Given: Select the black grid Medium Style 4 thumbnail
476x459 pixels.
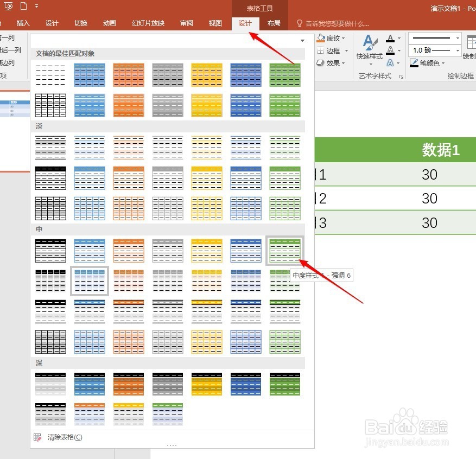Looking at the screenshot, I should pos(50,342).
